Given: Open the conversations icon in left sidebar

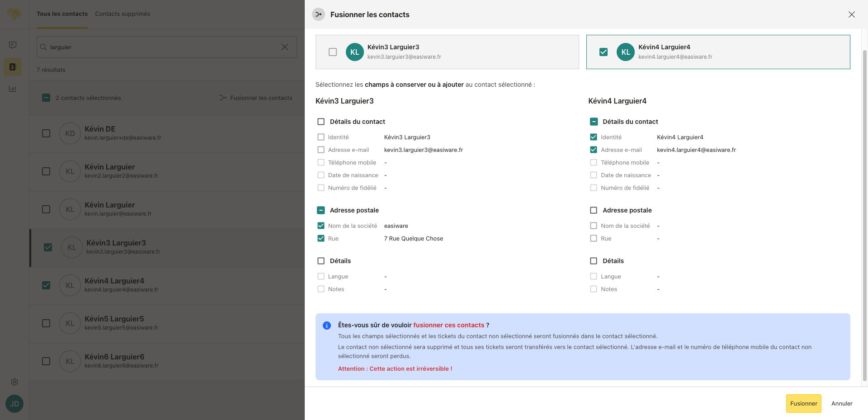Looking at the screenshot, I should tap(13, 45).
